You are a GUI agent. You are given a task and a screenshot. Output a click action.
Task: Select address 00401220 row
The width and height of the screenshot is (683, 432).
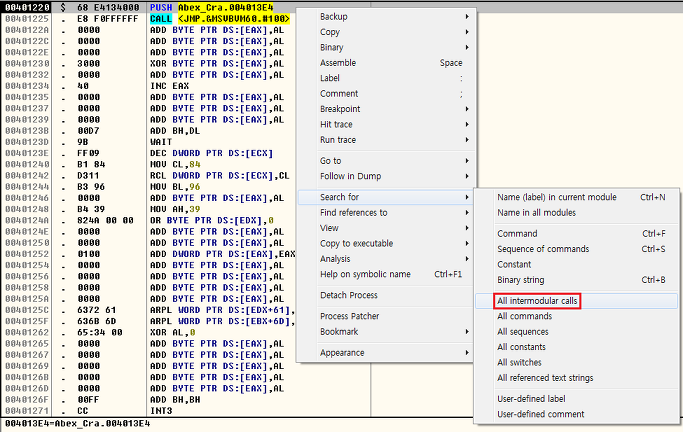(x=27, y=7)
